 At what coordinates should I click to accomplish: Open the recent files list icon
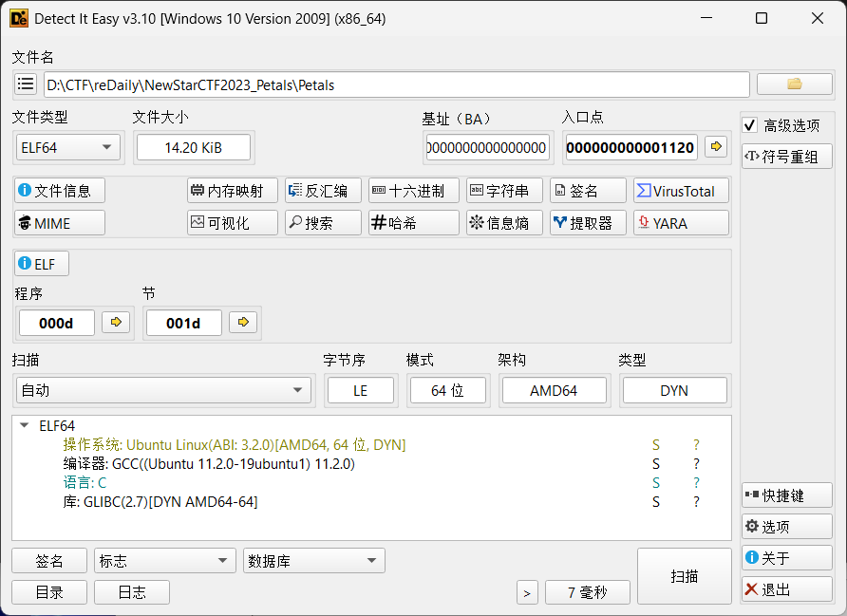(26, 84)
